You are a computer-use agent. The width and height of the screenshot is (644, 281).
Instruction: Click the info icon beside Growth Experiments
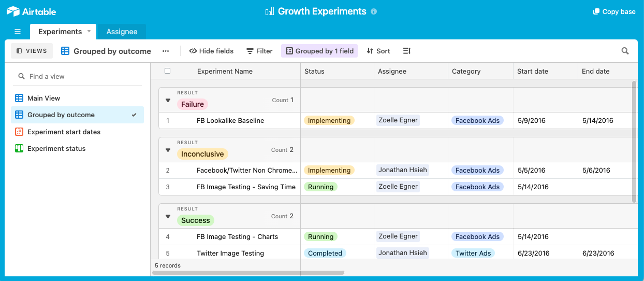coord(374,11)
